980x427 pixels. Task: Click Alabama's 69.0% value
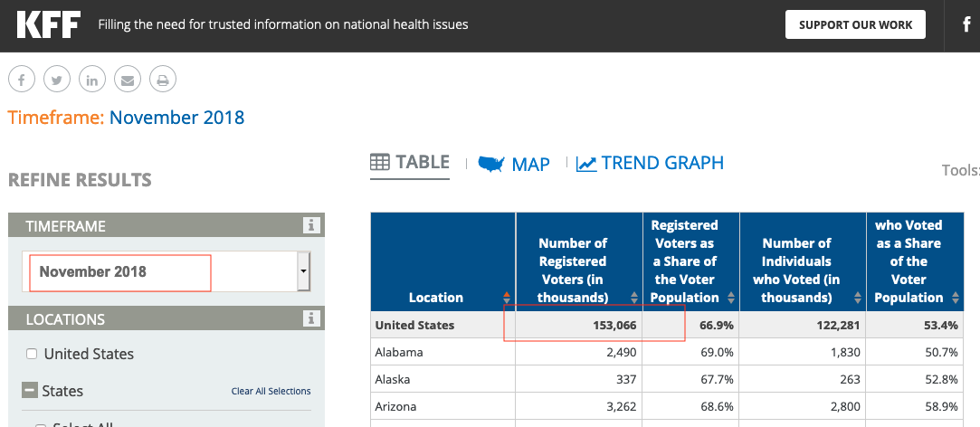coord(718,353)
